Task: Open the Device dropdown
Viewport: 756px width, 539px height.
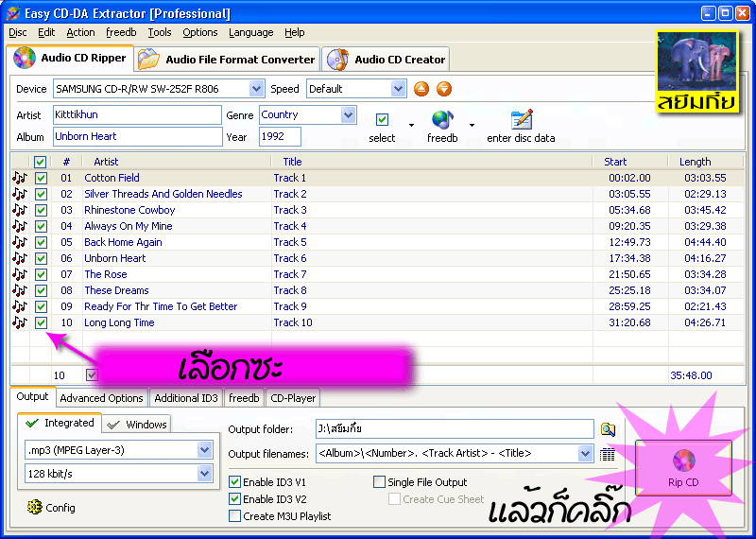Action: tap(256, 89)
